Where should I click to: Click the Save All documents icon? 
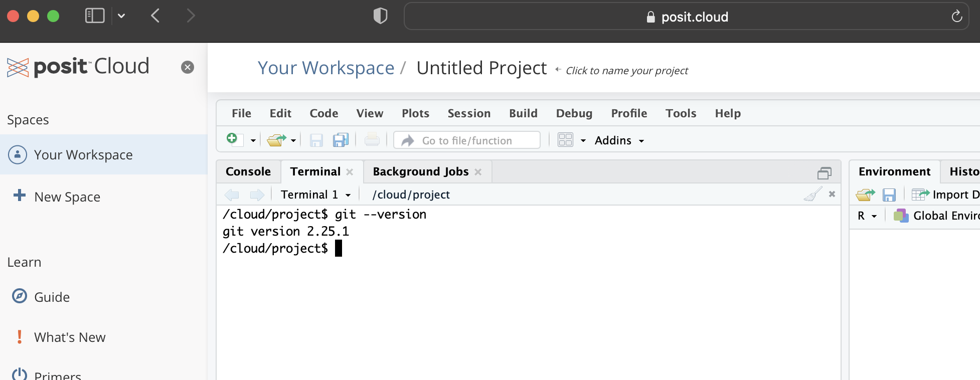click(x=341, y=140)
